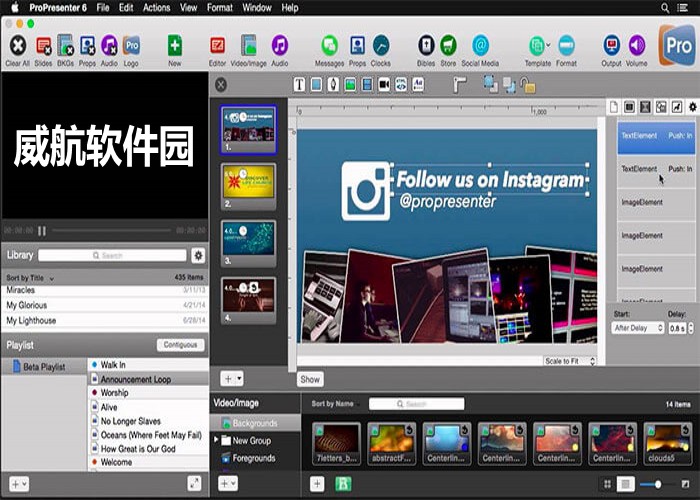Click the Social Media icon
Screen dimensions: 700x500
click(480, 45)
